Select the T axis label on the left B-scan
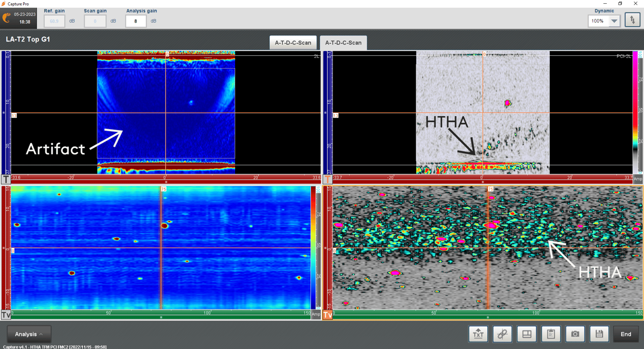This screenshot has width=644, height=349. (6, 179)
